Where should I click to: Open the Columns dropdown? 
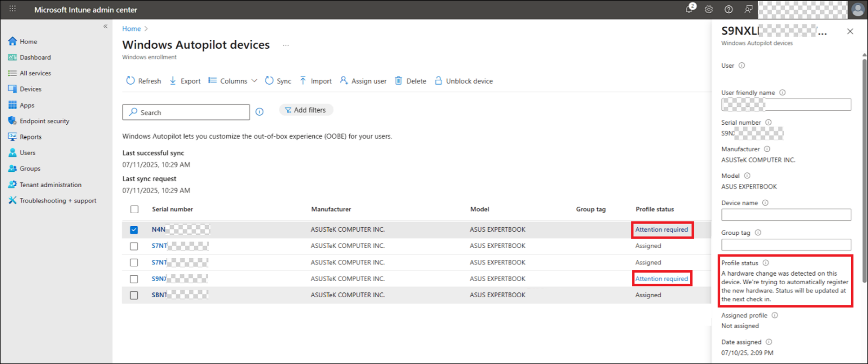pos(233,81)
